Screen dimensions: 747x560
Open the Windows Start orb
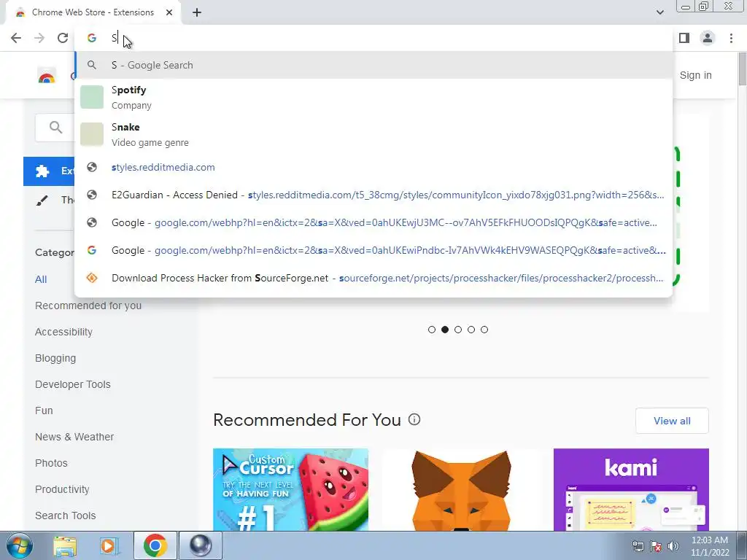coord(19,545)
